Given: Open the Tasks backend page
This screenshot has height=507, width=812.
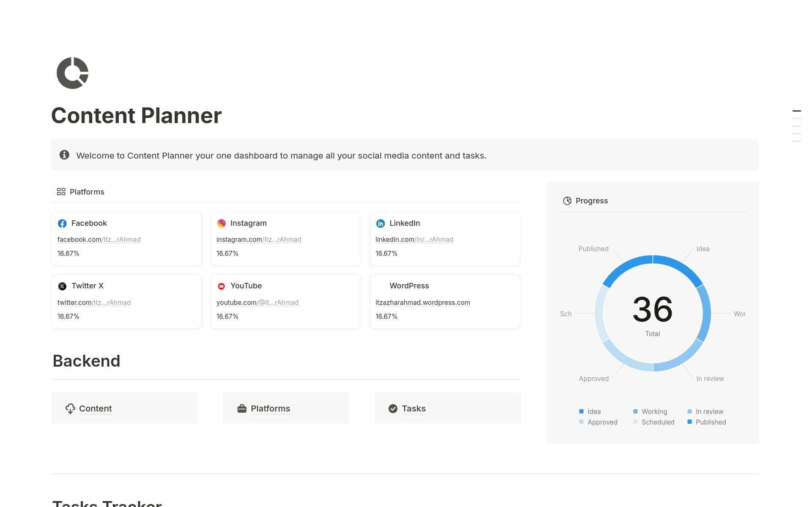Looking at the screenshot, I should click(x=414, y=408).
